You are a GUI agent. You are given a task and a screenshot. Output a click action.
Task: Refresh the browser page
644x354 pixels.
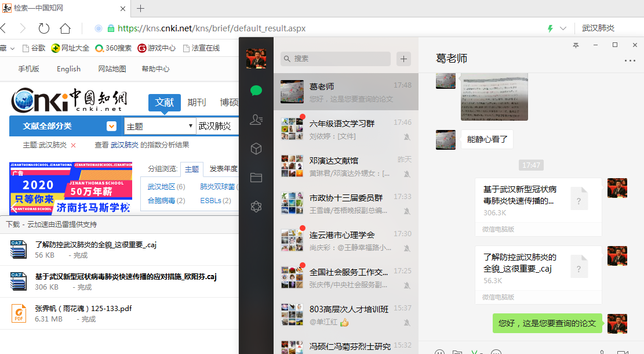[43, 28]
